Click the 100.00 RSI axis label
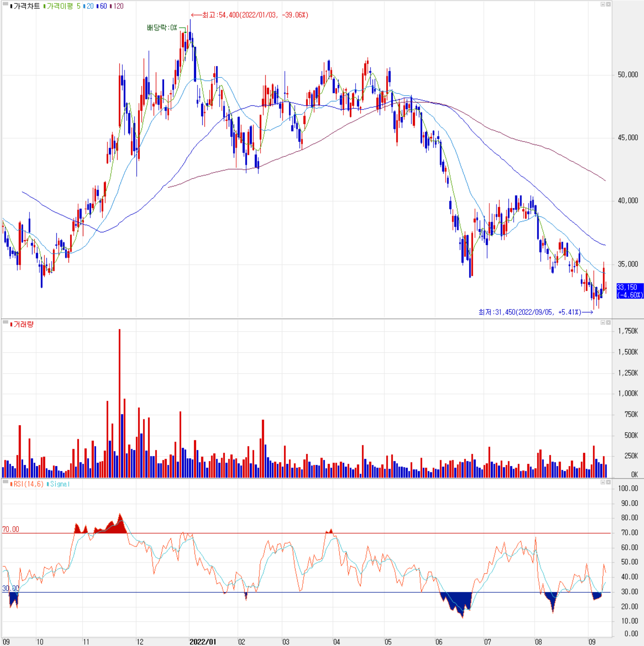The width and height of the screenshot is (644, 646). pyautogui.click(x=628, y=488)
